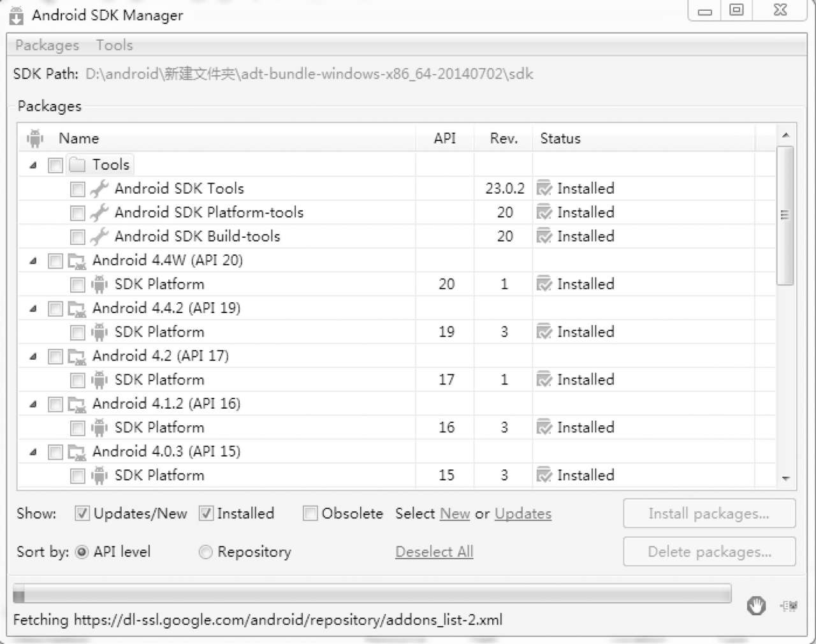Click Installed status icon for SDK Build-tools
Screen dimensions: 816x644
click(544, 237)
